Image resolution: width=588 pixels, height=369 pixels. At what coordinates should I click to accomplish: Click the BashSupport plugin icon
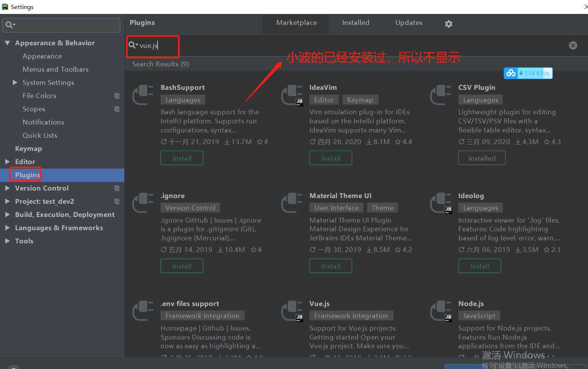[x=143, y=95]
